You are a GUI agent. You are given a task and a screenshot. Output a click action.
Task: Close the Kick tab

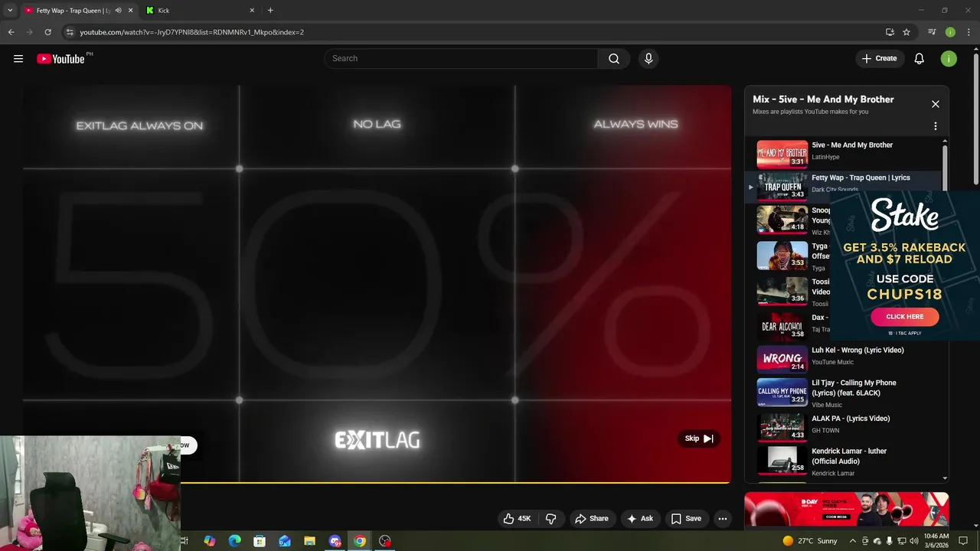tap(252, 11)
